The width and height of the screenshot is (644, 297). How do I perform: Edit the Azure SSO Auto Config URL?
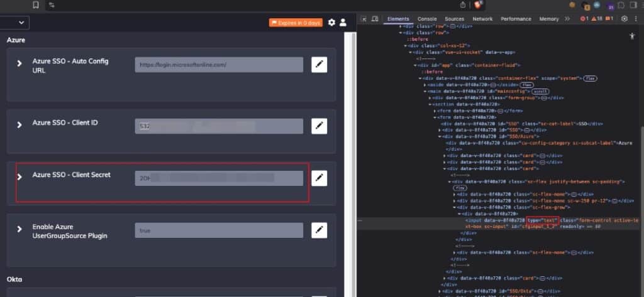point(319,65)
